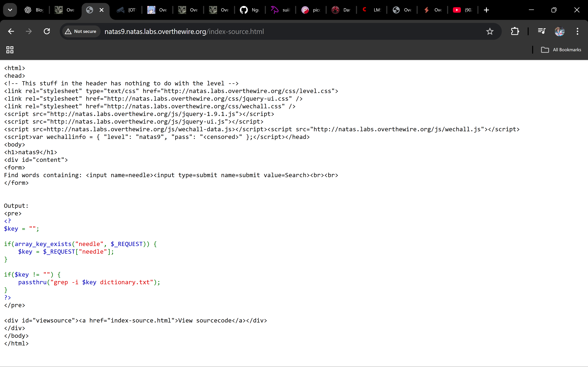This screenshot has width=588, height=367.
Task: Reload the current page
Action: coord(47,31)
